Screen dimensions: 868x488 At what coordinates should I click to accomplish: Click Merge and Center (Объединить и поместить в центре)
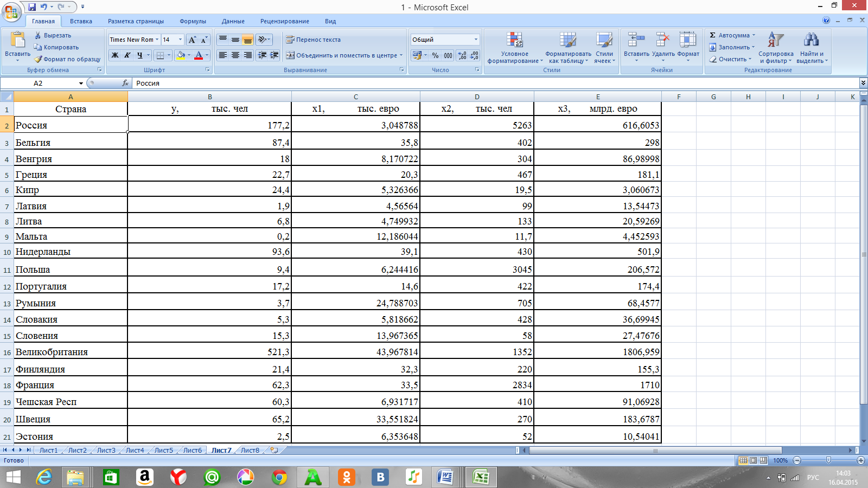pyautogui.click(x=344, y=55)
